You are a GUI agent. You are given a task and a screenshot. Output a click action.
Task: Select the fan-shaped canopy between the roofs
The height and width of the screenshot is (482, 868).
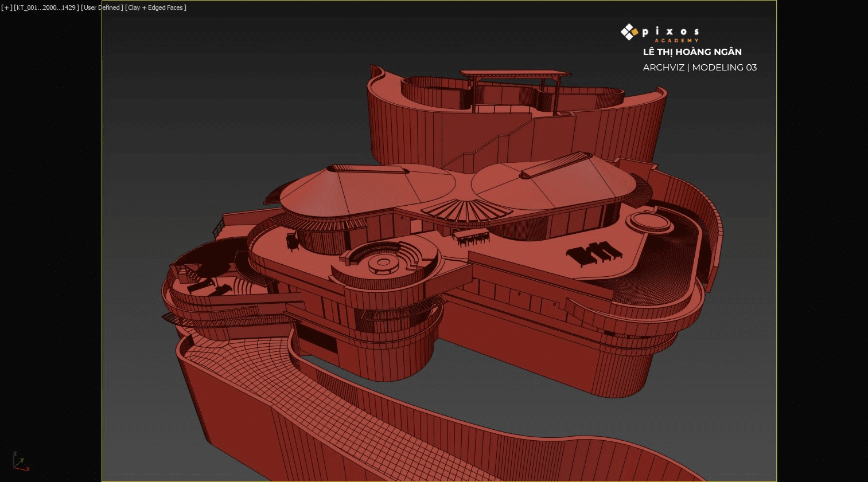click(464, 210)
